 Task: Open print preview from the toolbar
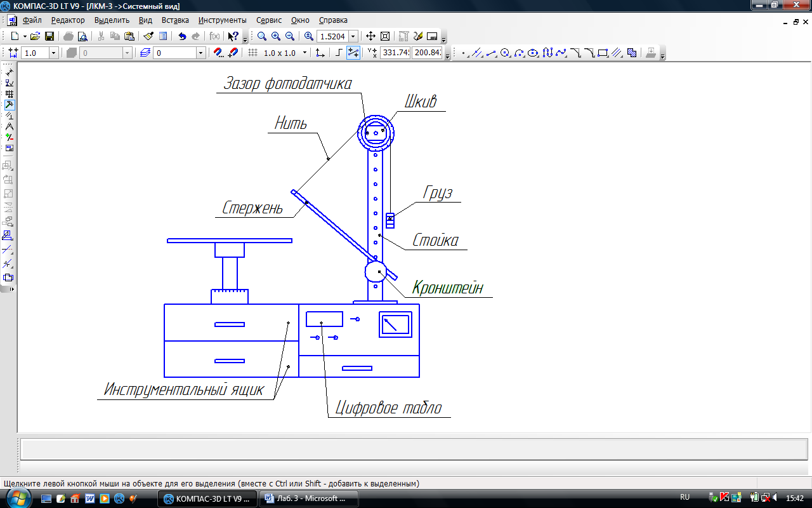click(x=82, y=36)
